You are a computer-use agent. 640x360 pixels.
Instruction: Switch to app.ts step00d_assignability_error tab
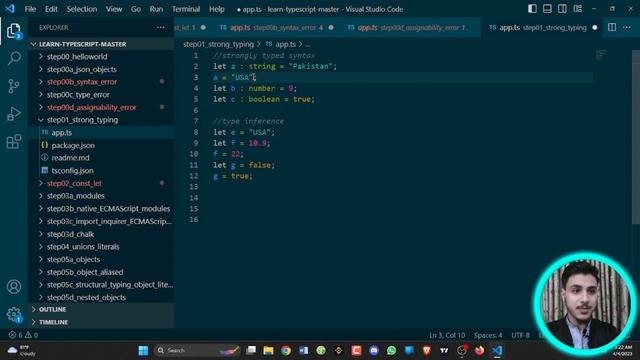coord(410,27)
